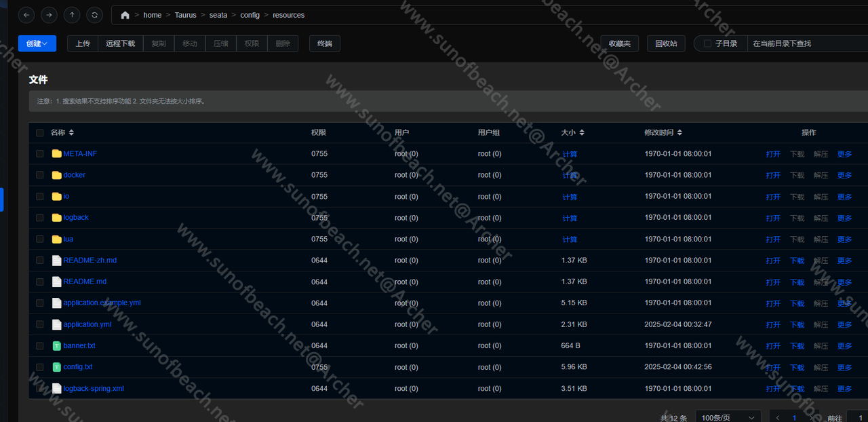Viewport: 868px width, 422px height.
Task: Check the README.md row checkbox
Action: [40, 282]
